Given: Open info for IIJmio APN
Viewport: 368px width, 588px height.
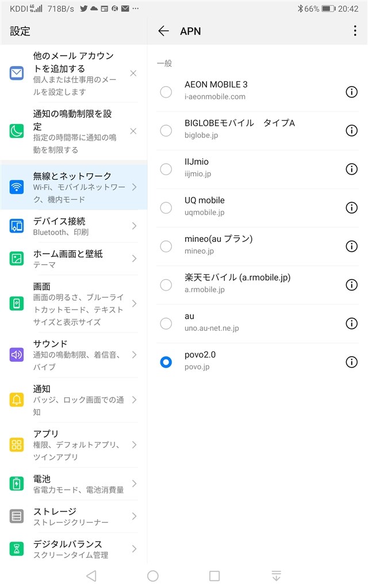Looking at the screenshot, I should (351, 169).
